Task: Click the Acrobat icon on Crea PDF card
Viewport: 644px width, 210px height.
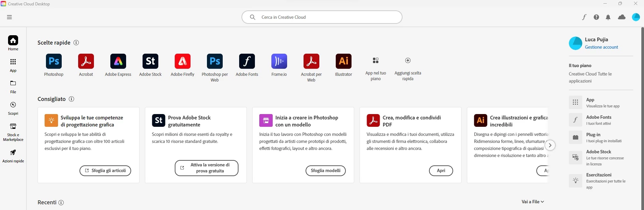Action: (373, 120)
